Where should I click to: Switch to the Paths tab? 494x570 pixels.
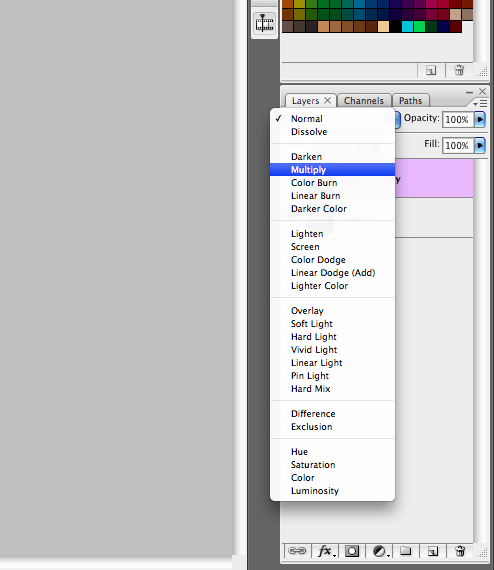[x=411, y=101]
